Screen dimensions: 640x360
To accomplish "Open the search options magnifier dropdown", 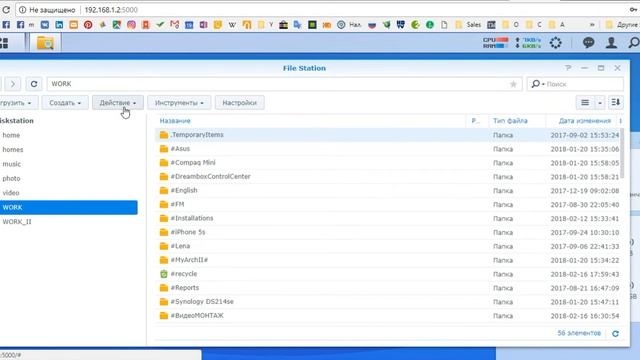I will click(x=538, y=84).
